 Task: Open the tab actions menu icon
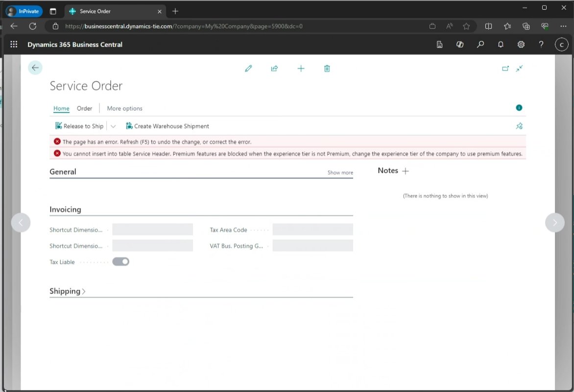[x=53, y=11]
